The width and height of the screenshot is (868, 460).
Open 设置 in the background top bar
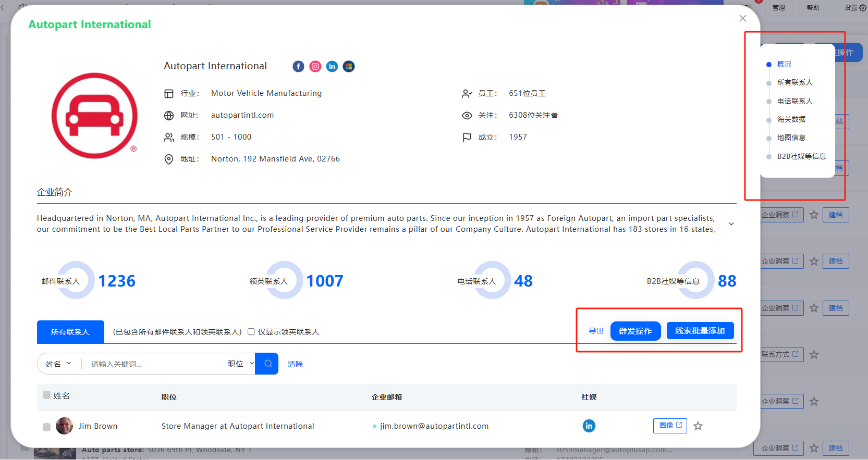(855, 7)
